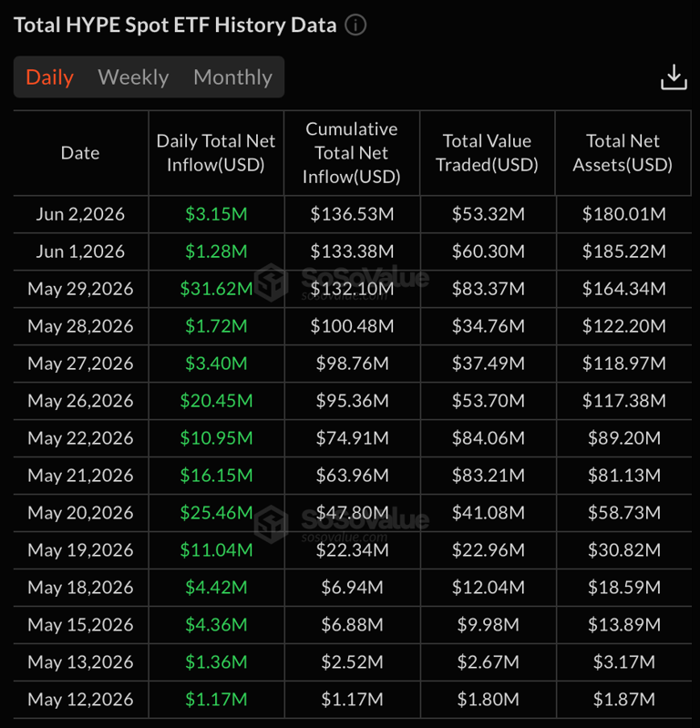
Task: Click the SoSoValue watermark logo near May 29
Action: [x=342, y=282]
